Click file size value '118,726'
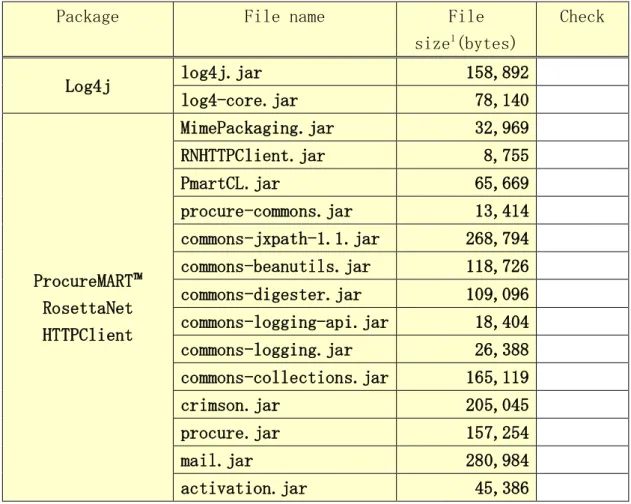The height and width of the screenshot is (504, 631). (497, 267)
